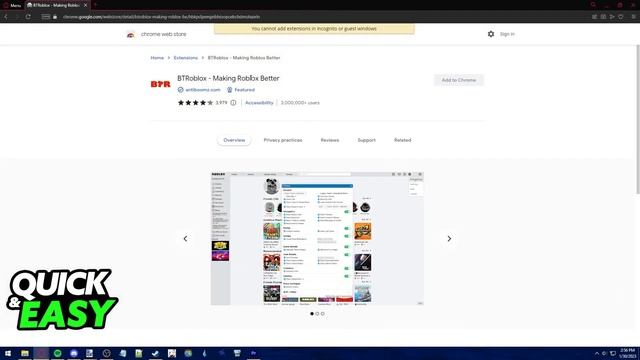Reload the current page
This screenshot has height=360, width=640.
28,17
